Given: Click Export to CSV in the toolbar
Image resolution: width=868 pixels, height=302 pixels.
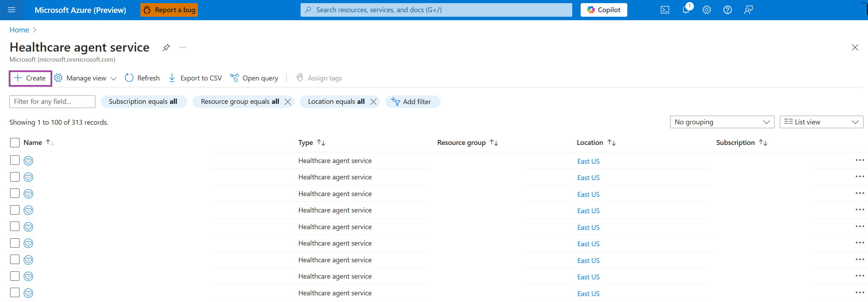Looking at the screenshot, I should coord(195,78).
